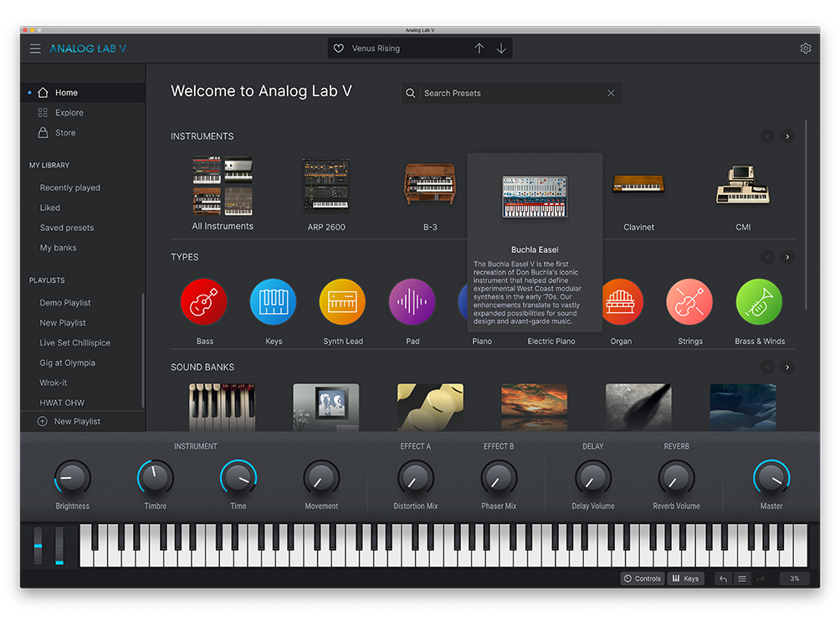Open the Wrok-it playlist

coord(53,383)
